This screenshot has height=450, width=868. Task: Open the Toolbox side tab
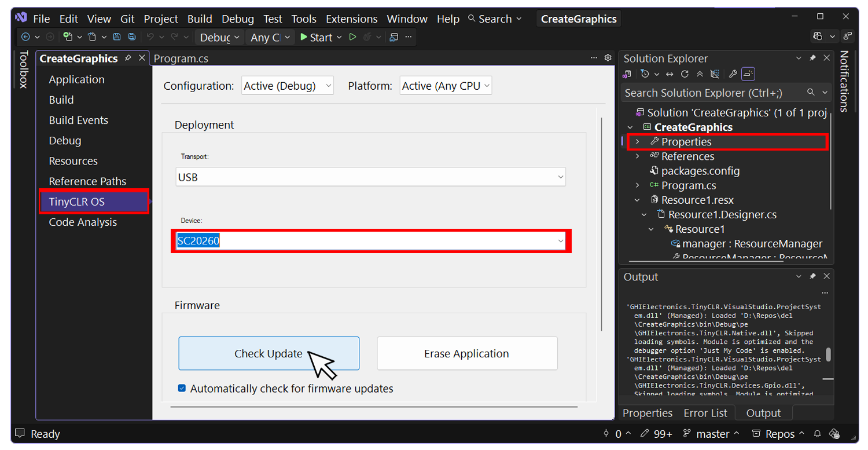pyautogui.click(x=23, y=69)
